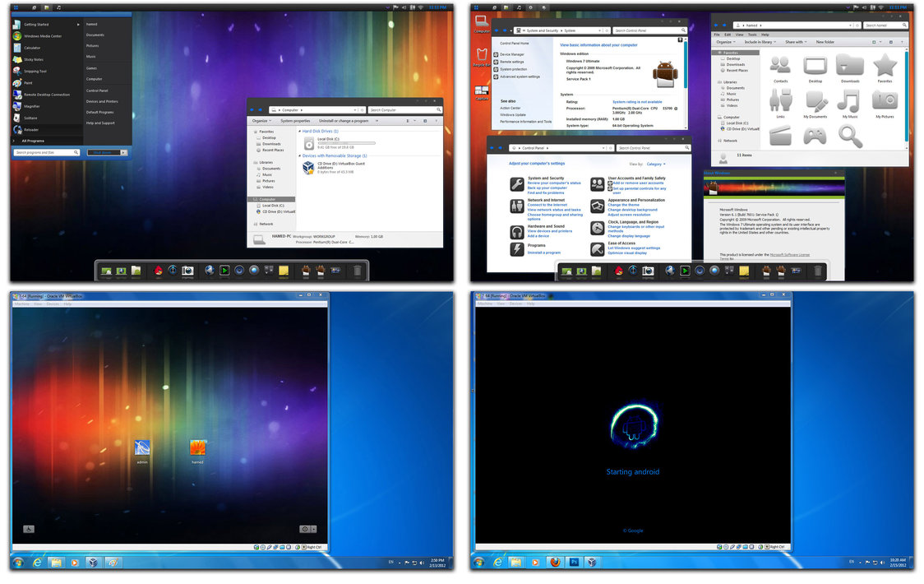The width and height of the screenshot is (924, 584).
Task: Click the Photoshop icon on the taskbar
Action: (x=573, y=562)
